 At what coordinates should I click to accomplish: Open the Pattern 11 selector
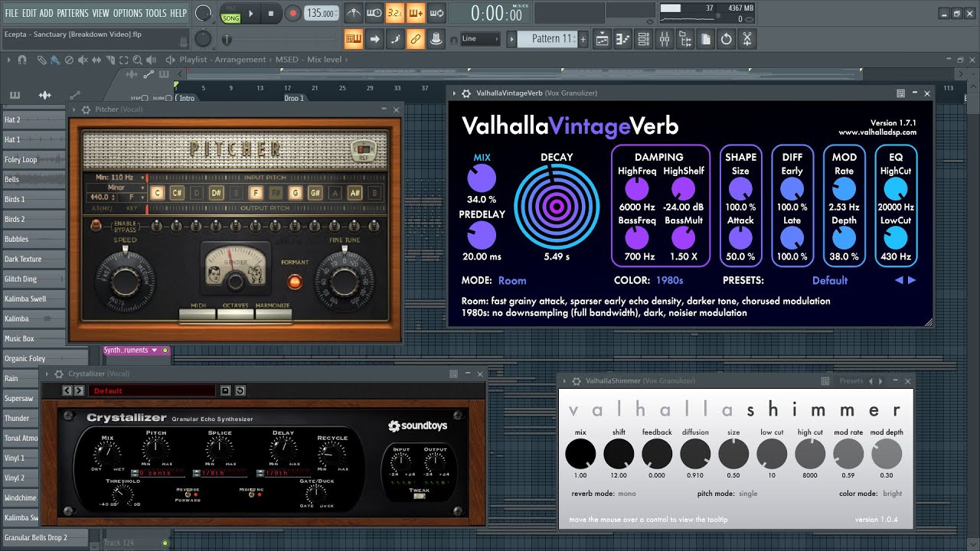547,38
